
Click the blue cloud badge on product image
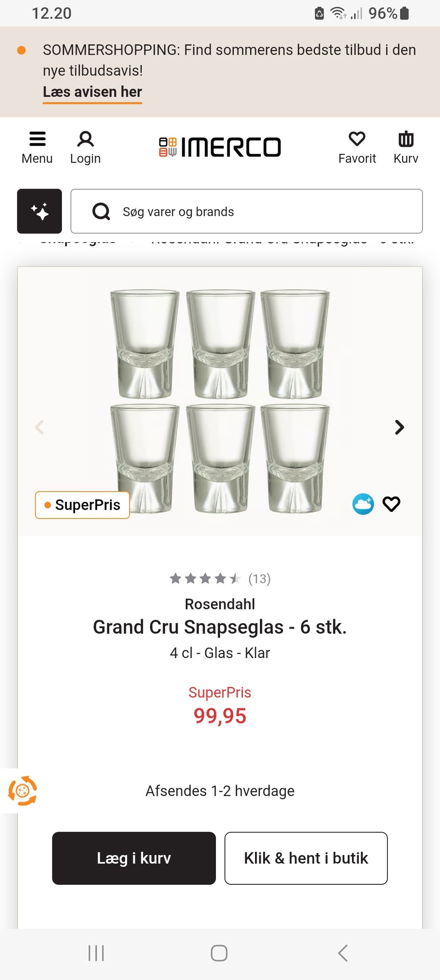(363, 504)
